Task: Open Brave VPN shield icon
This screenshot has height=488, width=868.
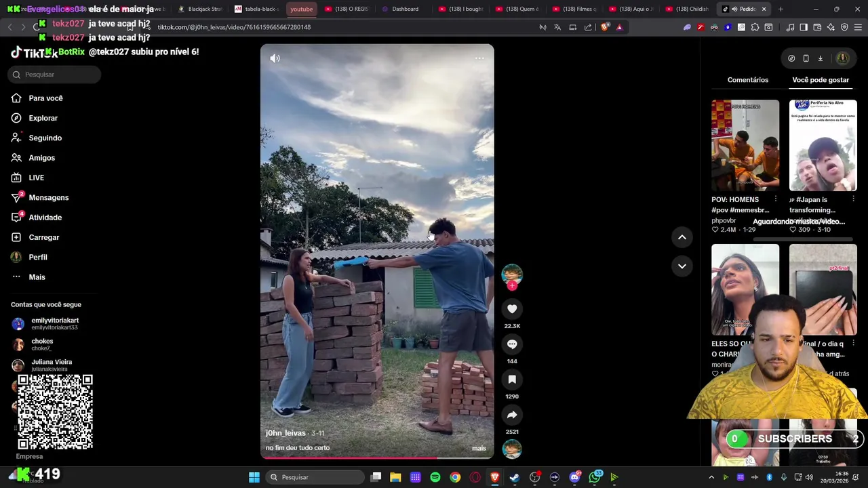Action: click(x=844, y=27)
